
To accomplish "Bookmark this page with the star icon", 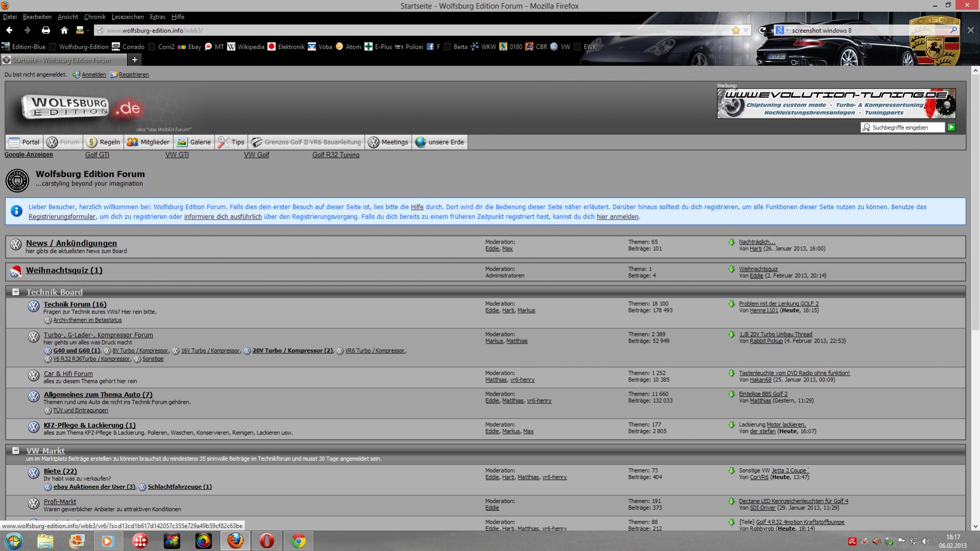I will 736,30.
